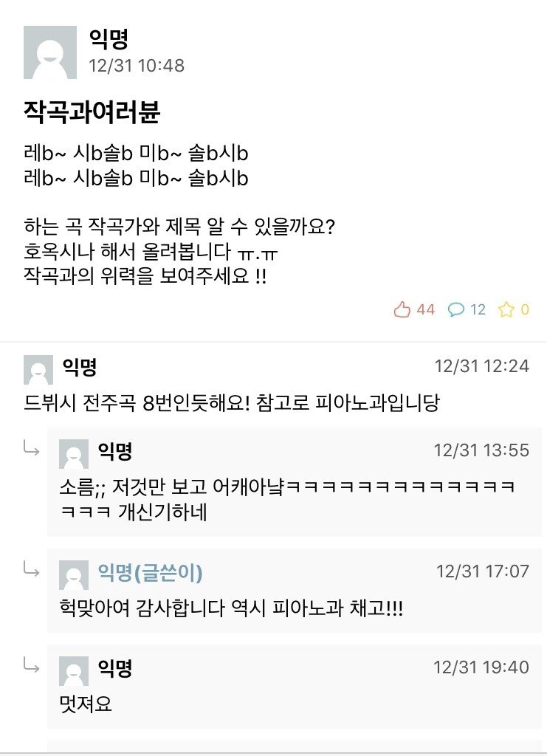Click avatar of the 12:24 commenter
Image resolution: width=547 pixels, height=756 pixels.
[x=38, y=369]
